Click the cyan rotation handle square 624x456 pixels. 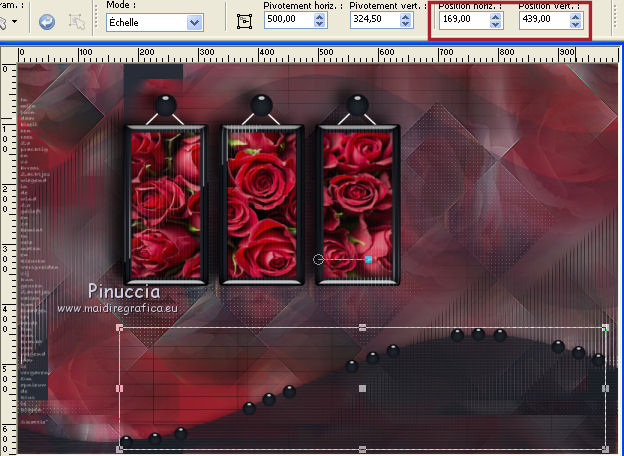pos(369,259)
